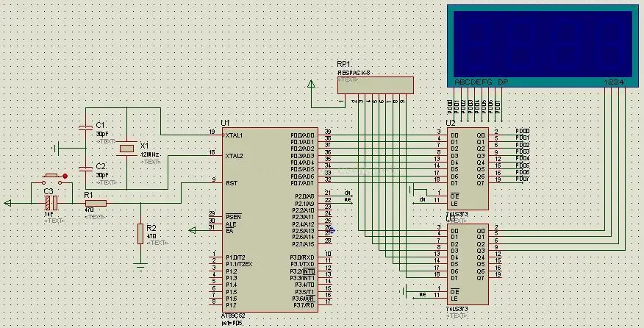
Task: Click the XTAL2 pin label on U1
Action: point(234,156)
